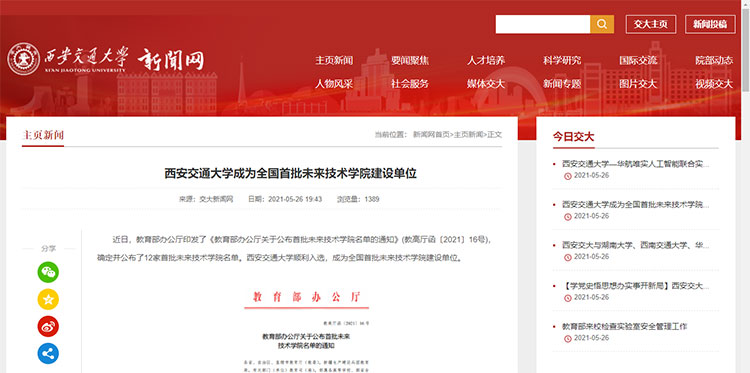The width and height of the screenshot is (750, 373).
Task: Open the 西安交大与湖南大学 news link in sidebar
Action: point(636,245)
